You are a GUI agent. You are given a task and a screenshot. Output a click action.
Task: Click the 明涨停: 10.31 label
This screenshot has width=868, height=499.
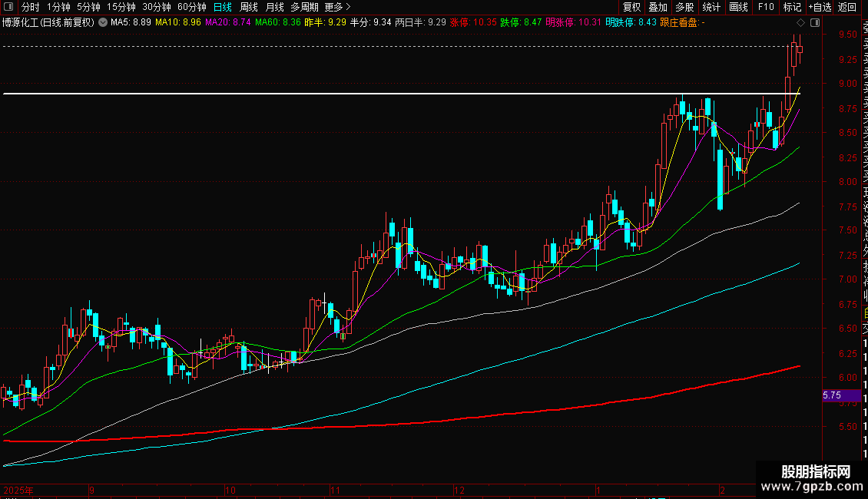(x=574, y=23)
